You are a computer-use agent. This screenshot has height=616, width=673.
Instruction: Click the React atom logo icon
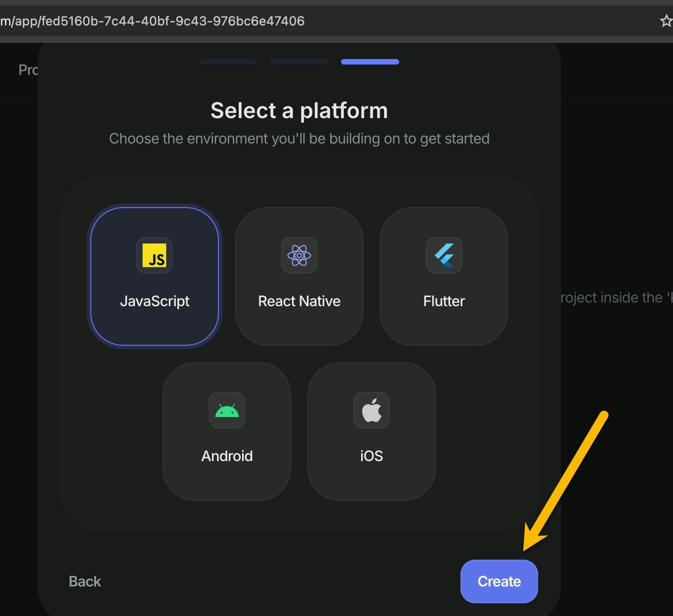299,255
